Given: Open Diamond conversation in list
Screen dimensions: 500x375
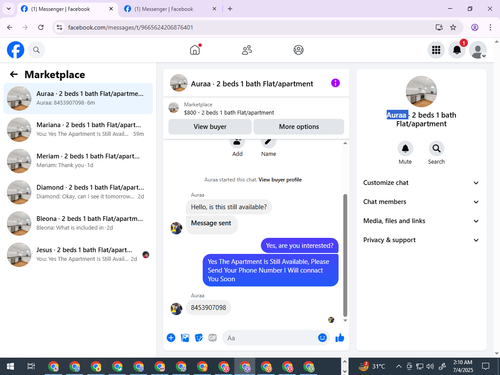Looking at the screenshot, I should (78, 192).
